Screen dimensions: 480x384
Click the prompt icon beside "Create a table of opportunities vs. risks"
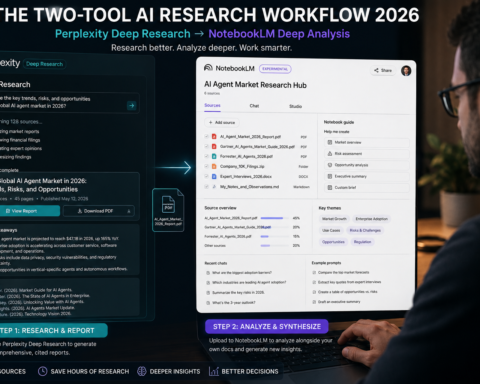(314, 292)
